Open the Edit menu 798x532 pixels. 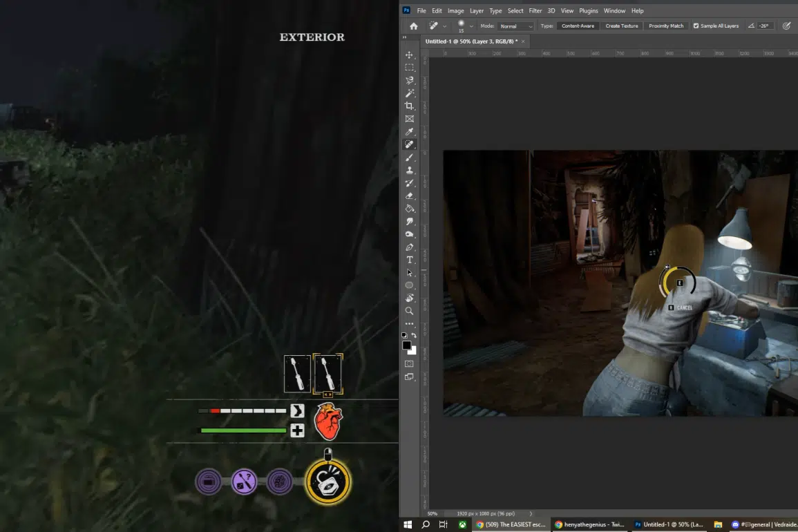pyautogui.click(x=437, y=10)
